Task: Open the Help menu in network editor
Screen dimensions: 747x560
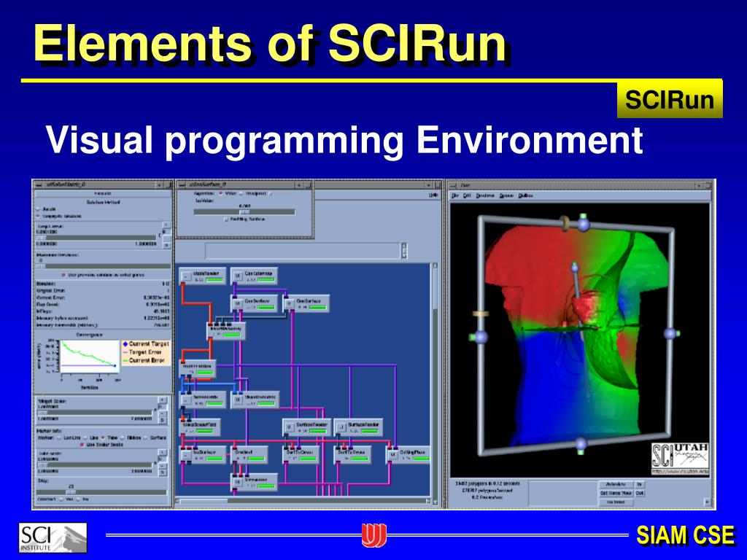Action: 433,195
